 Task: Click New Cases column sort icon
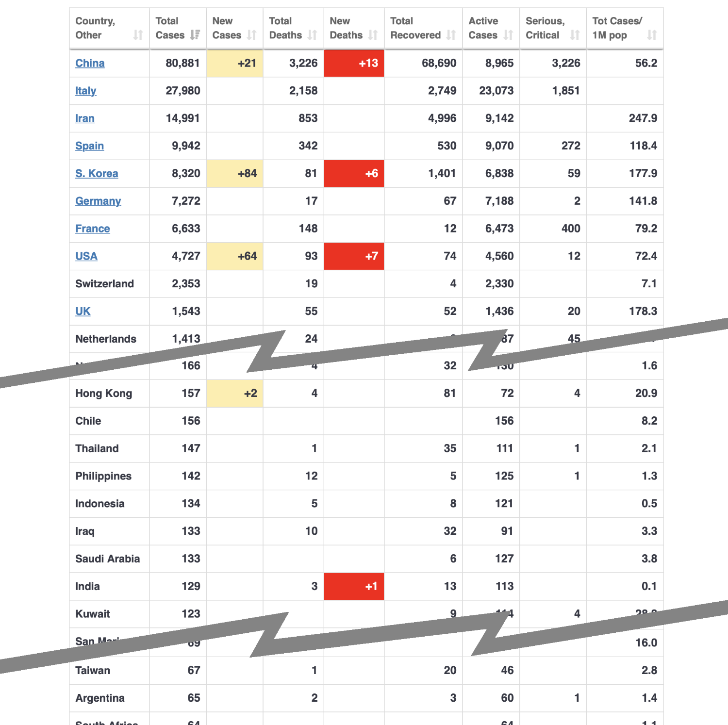[x=251, y=35]
